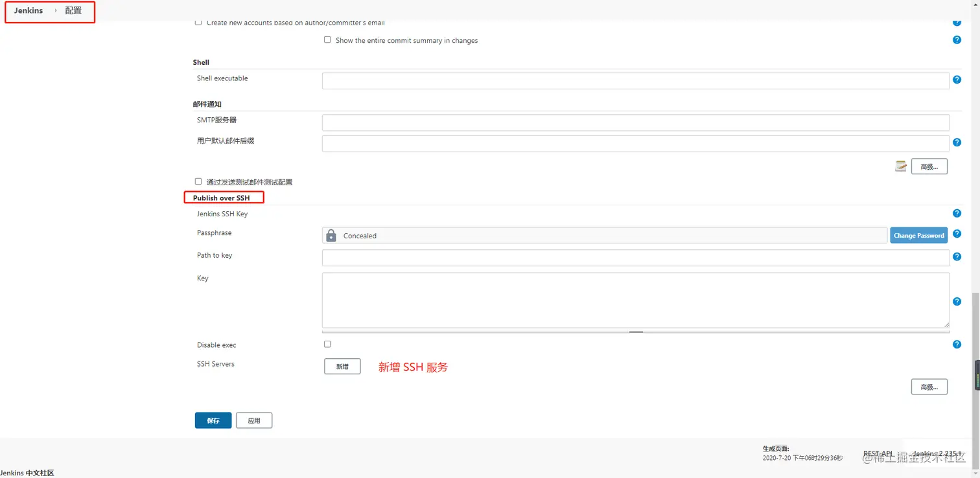
Task: Click the Key textarea resize handle bar
Action: (636, 332)
